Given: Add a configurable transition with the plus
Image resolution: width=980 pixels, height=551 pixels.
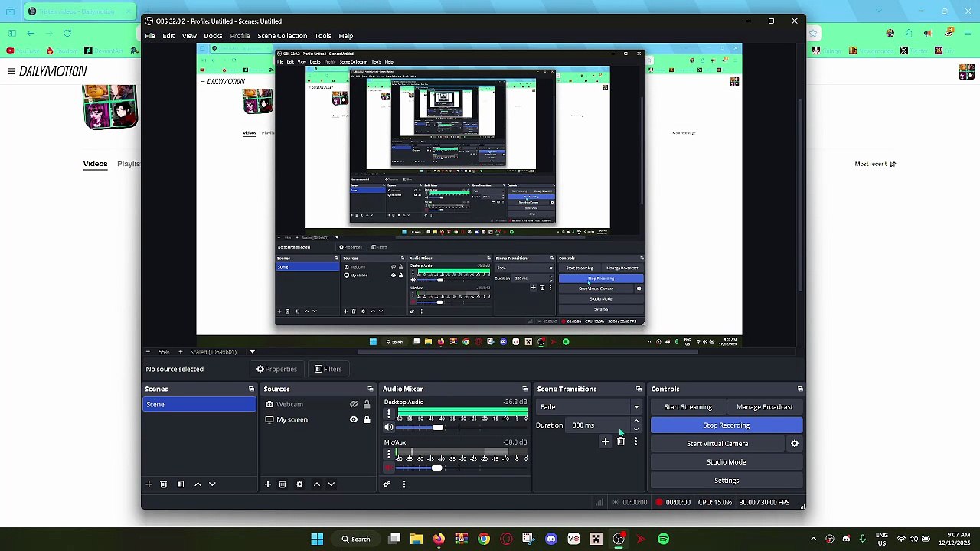Looking at the screenshot, I should pyautogui.click(x=605, y=442).
